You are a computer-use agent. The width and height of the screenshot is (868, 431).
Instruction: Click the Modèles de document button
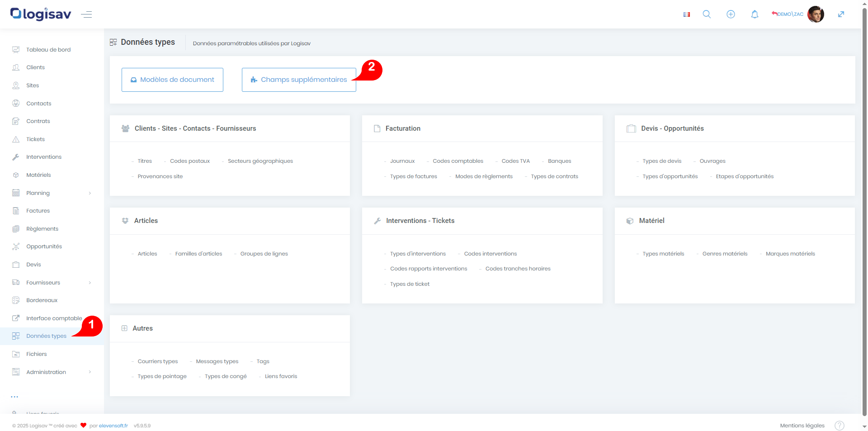[x=172, y=80]
